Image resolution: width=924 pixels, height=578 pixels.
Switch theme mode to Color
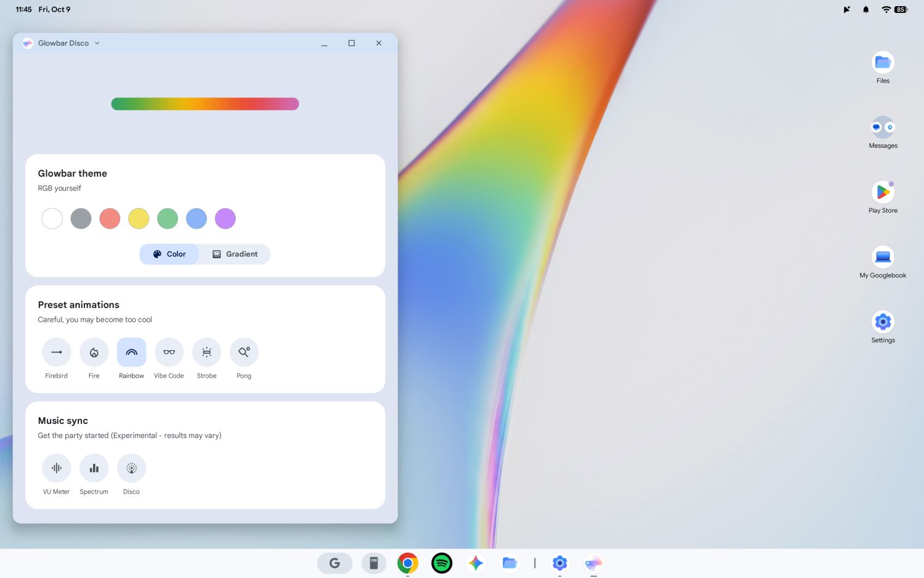(169, 254)
